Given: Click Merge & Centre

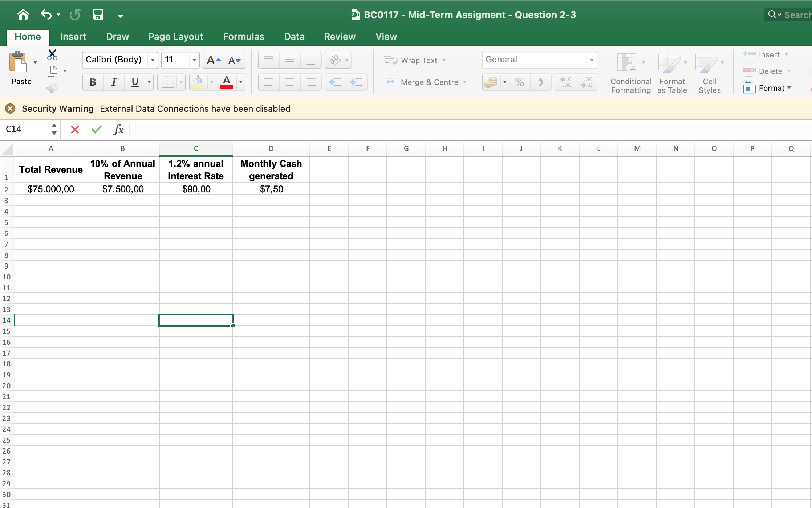Looking at the screenshot, I should [x=422, y=82].
